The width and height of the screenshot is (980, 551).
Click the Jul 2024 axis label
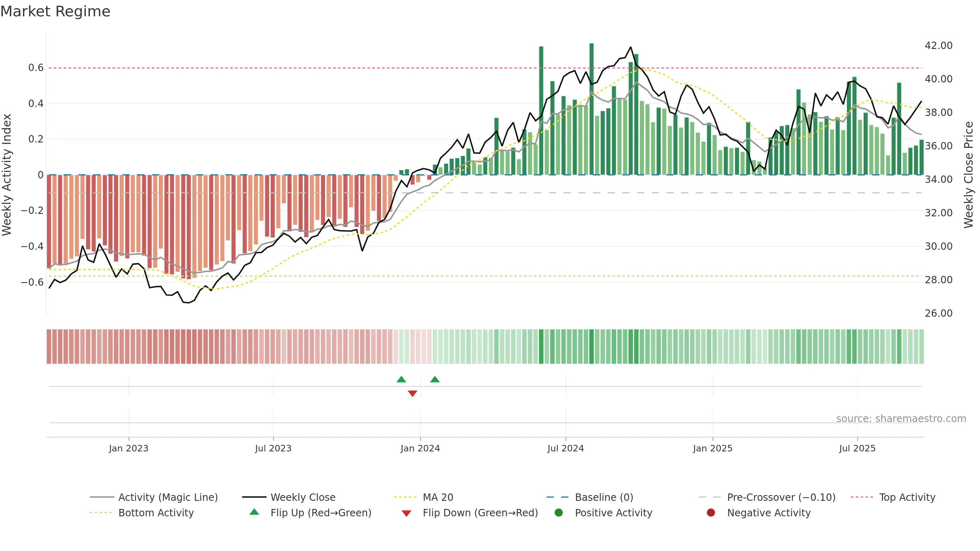(566, 449)
